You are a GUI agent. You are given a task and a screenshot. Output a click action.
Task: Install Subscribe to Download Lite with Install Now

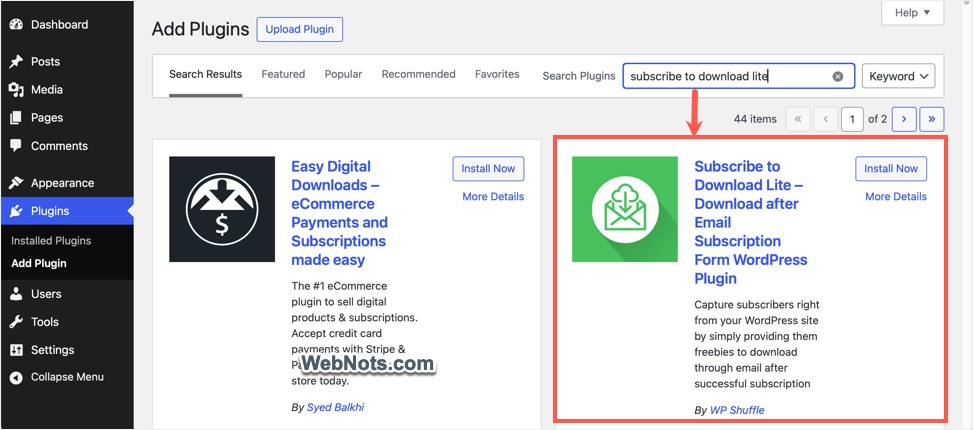coord(891,169)
